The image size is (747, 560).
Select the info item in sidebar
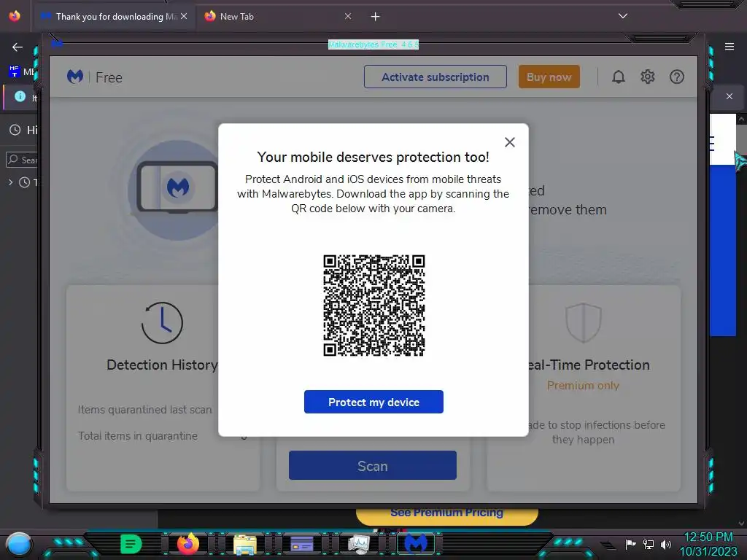point(20,97)
